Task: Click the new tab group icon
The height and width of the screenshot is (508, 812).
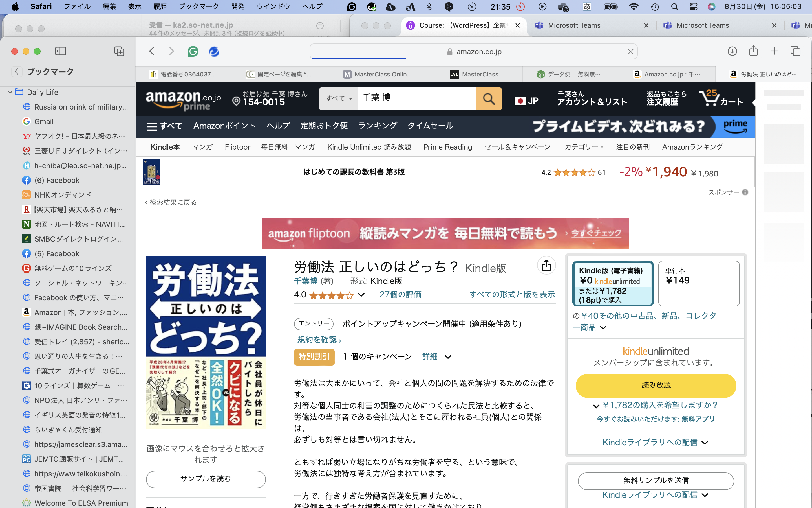Action: pos(120,51)
